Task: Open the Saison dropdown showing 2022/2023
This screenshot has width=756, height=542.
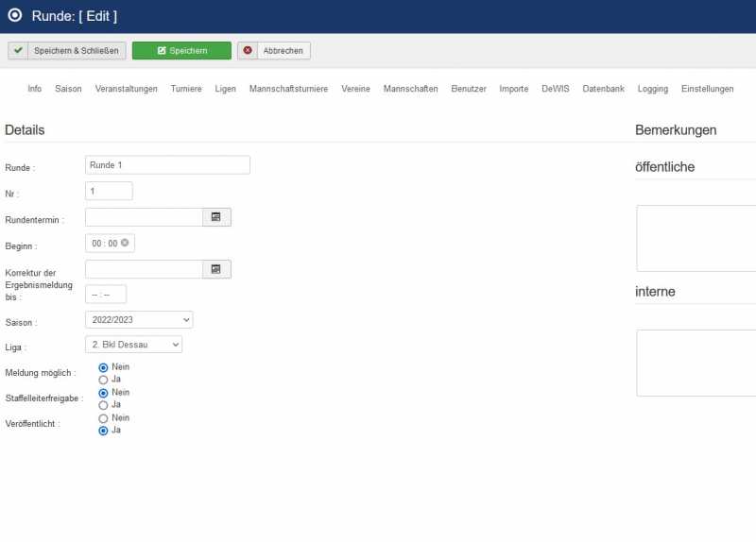Action: [x=139, y=320]
